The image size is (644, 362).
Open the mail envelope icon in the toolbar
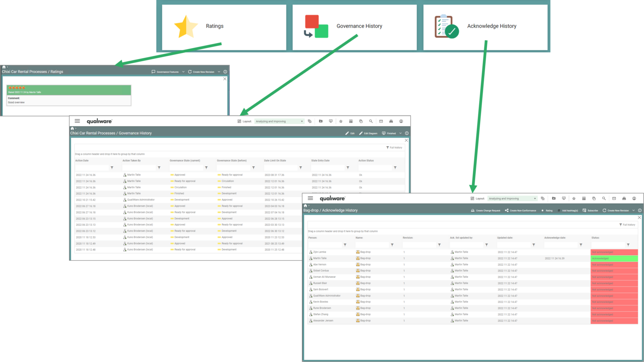(x=381, y=121)
